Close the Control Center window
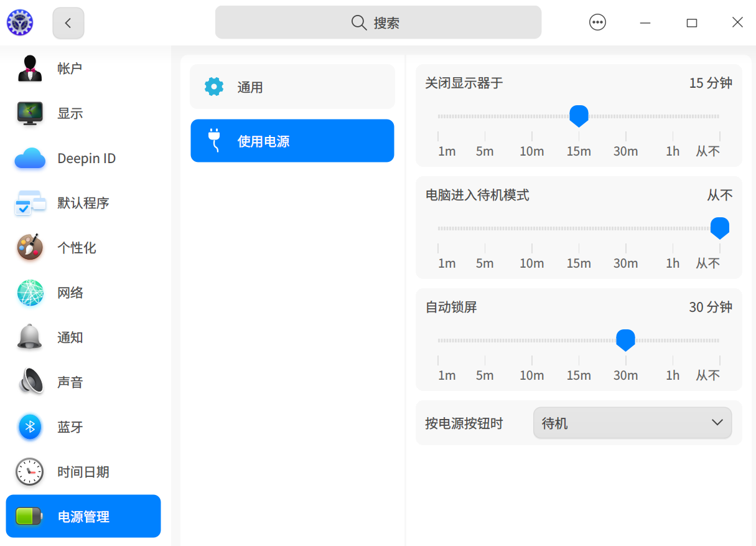Viewport: 756px width, 546px height. [x=737, y=22]
